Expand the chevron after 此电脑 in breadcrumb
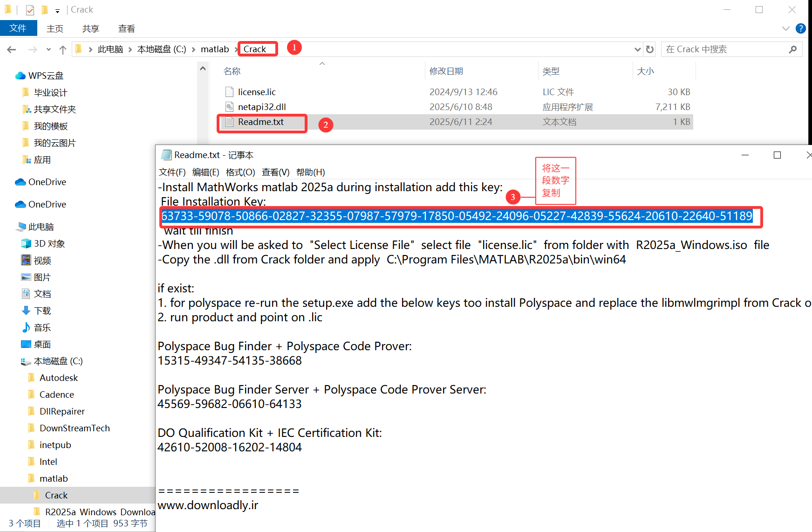The width and height of the screenshot is (812, 532). [x=130, y=49]
